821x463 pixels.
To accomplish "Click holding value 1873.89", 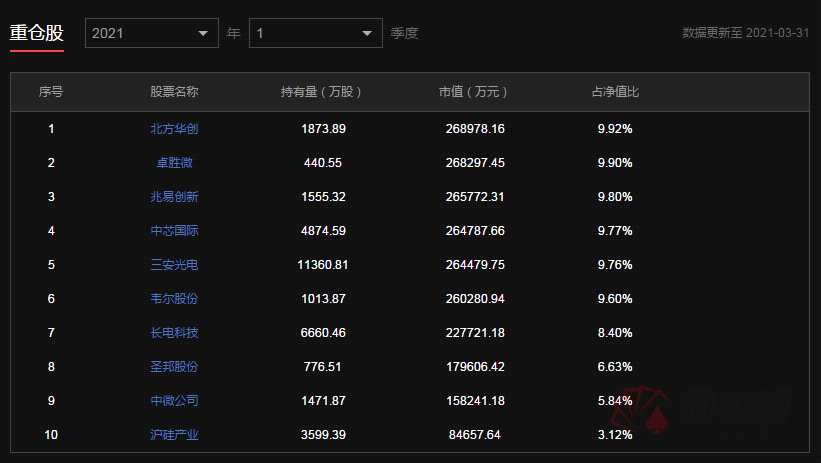I will pos(323,129).
